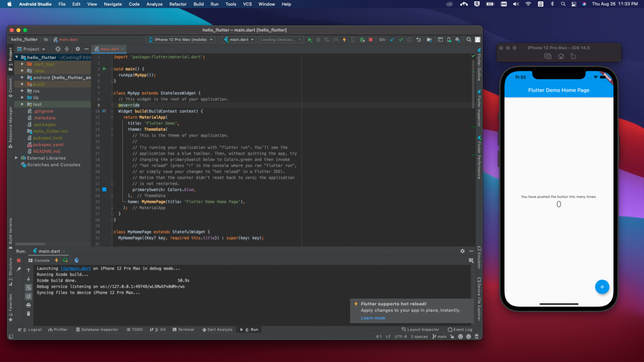Pin the Run tool window
Screen dimensions: 644x362
[19, 269]
